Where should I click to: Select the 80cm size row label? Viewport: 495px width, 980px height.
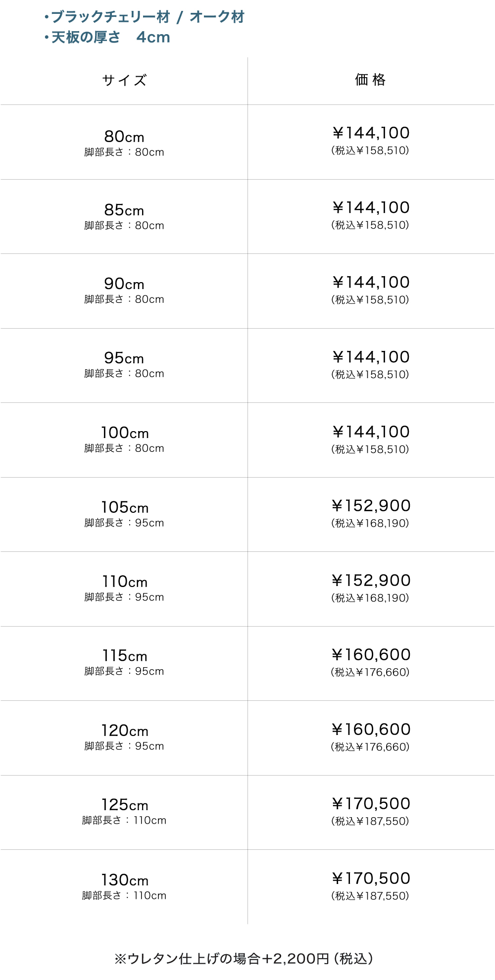tap(124, 137)
